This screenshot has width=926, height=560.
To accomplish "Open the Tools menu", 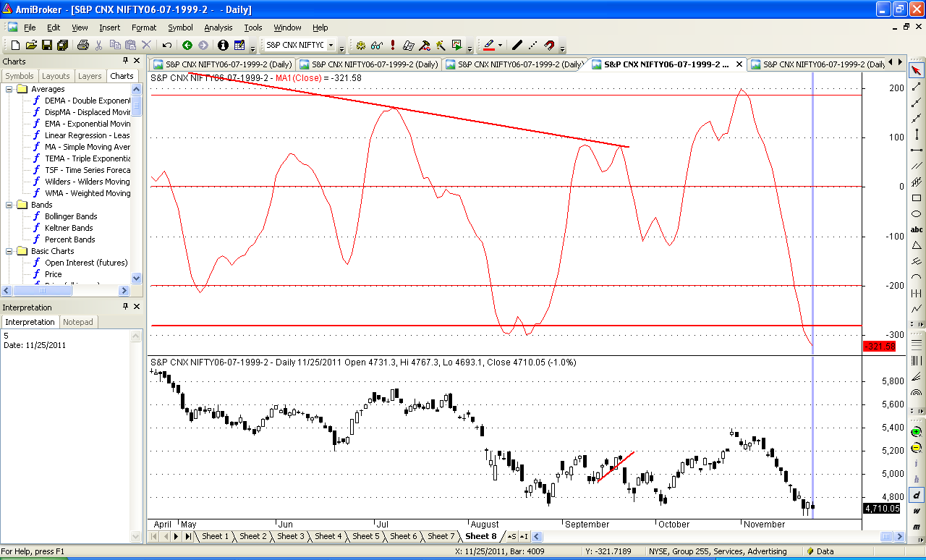I will click(253, 27).
